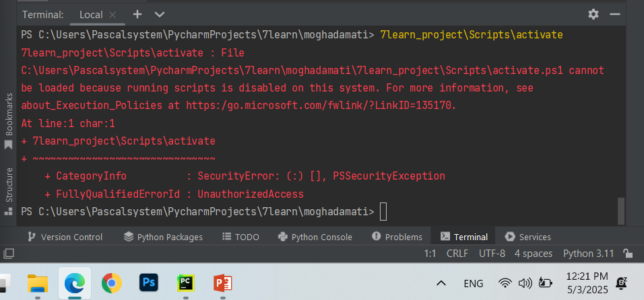The image size is (644, 300).
Task: Click the CategoryInfo SecurityError line
Action: pos(245,176)
